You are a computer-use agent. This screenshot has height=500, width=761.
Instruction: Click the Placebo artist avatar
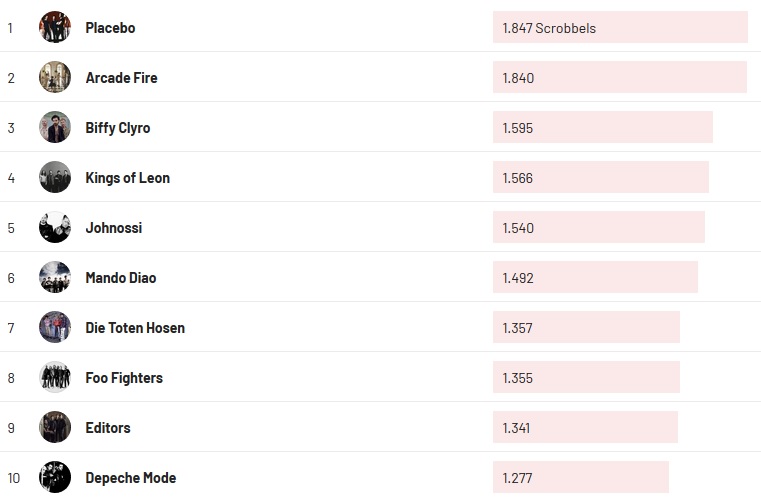click(x=55, y=27)
